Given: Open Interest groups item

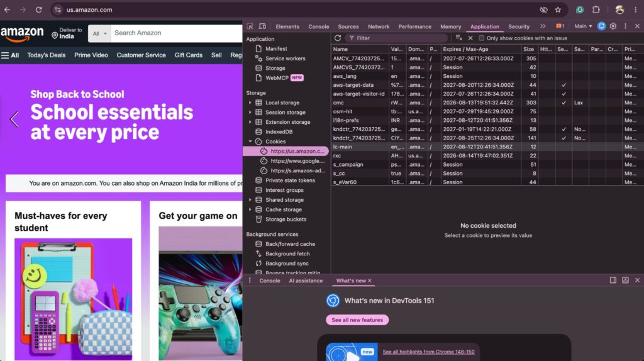Looking at the screenshot, I should click(284, 190).
